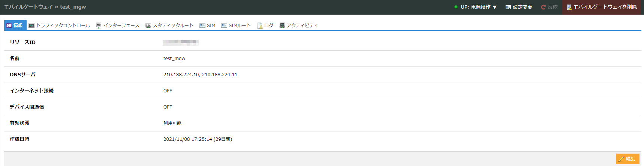Click the 作成日時 timestamp value
The width and height of the screenshot is (644, 166).
point(198,139)
